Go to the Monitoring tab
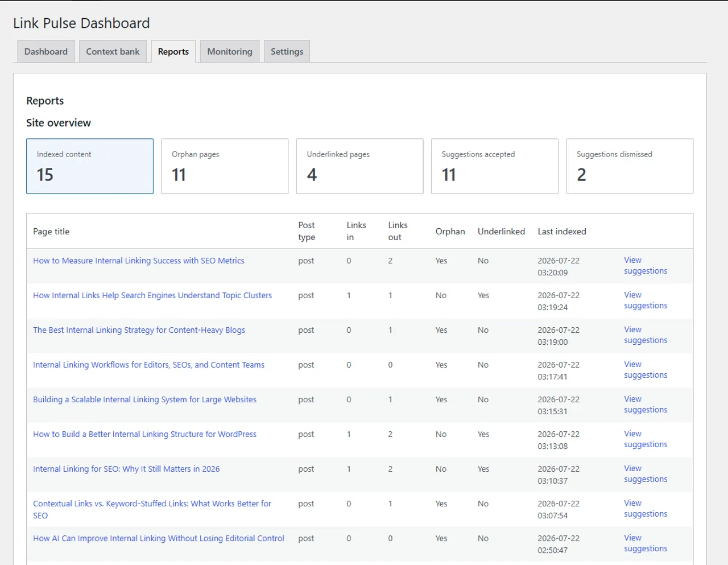Image resolution: width=728 pixels, height=565 pixels. pos(230,51)
